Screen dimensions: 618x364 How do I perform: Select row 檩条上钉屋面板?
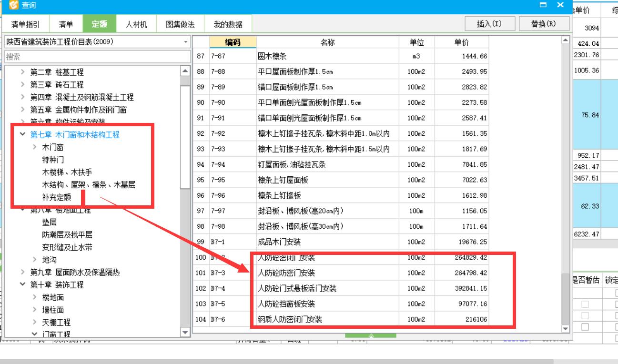coord(341,180)
